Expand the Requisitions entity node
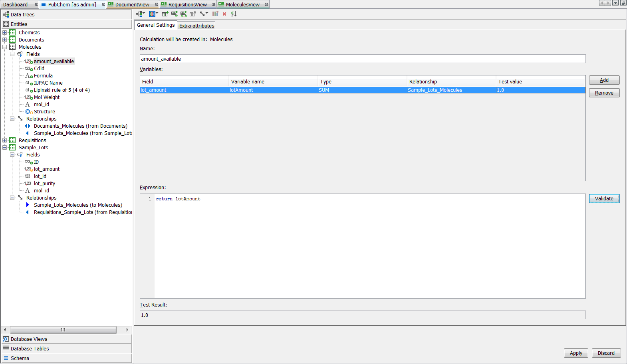This screenshot has height=364, width=627. point(5,140)
